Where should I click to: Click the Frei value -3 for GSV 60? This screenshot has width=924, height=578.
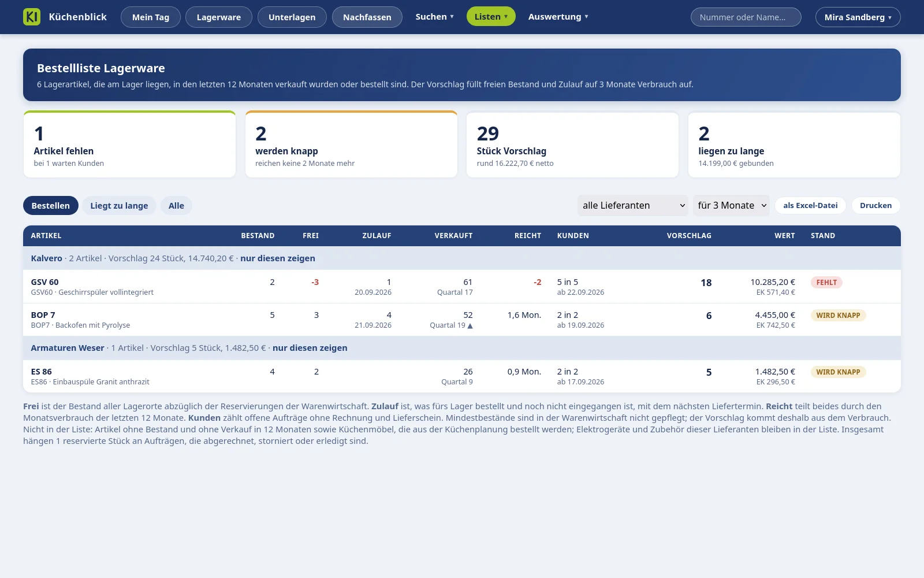click(315, 282)
